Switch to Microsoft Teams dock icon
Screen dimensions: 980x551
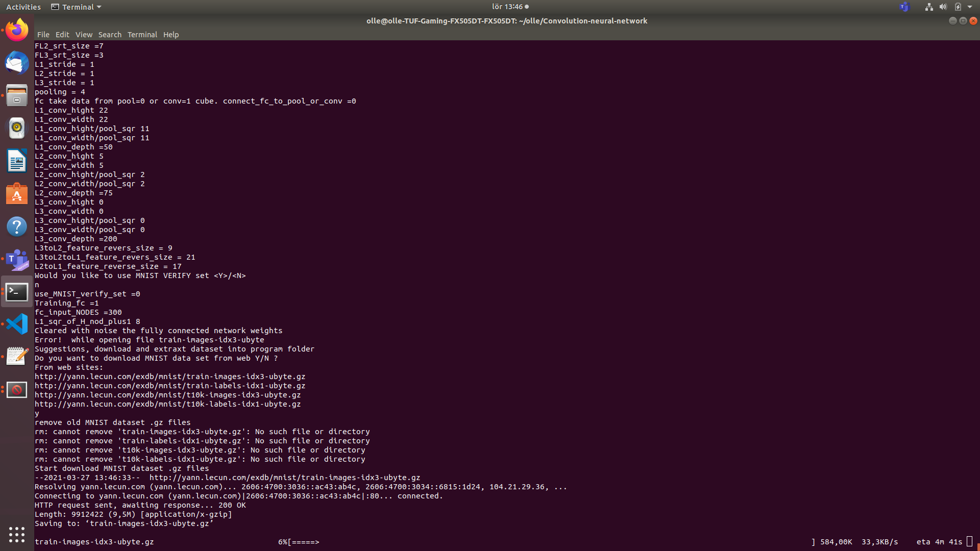tap(17, 259)
